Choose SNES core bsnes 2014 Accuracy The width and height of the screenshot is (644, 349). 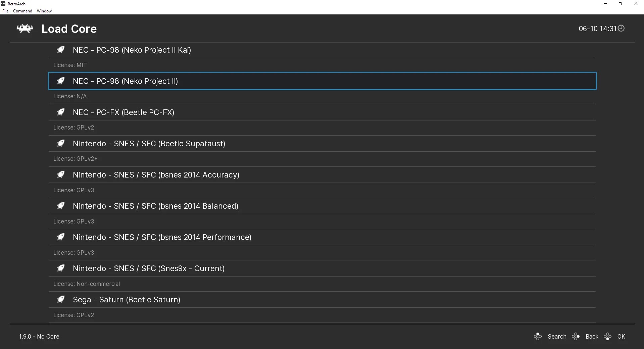tap(322, 175)
